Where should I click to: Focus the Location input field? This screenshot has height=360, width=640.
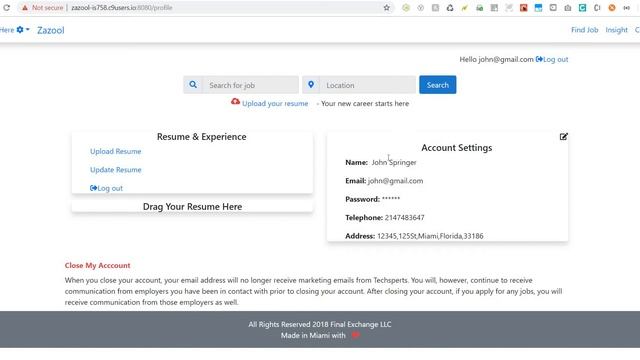pyautogui.click(x=367, y=85)
